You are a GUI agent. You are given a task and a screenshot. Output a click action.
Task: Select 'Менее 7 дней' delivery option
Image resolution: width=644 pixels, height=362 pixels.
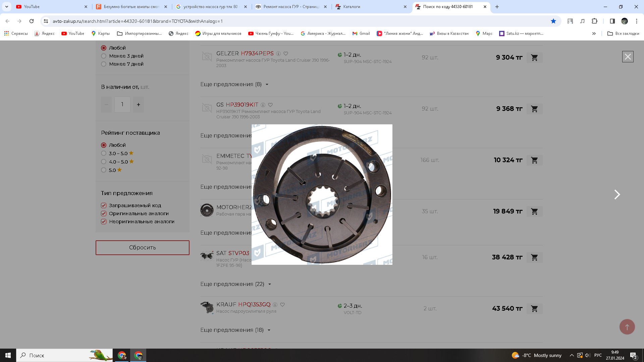(x=104, y=64)
